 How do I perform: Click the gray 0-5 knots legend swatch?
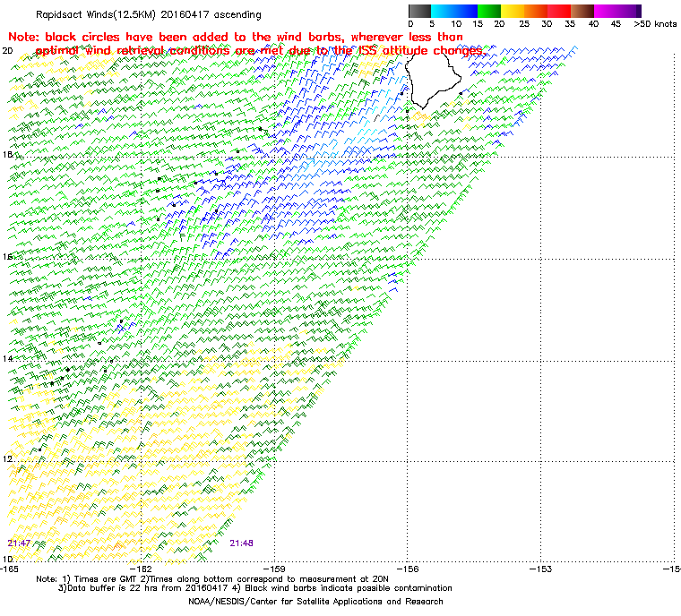tap(419, 11)
